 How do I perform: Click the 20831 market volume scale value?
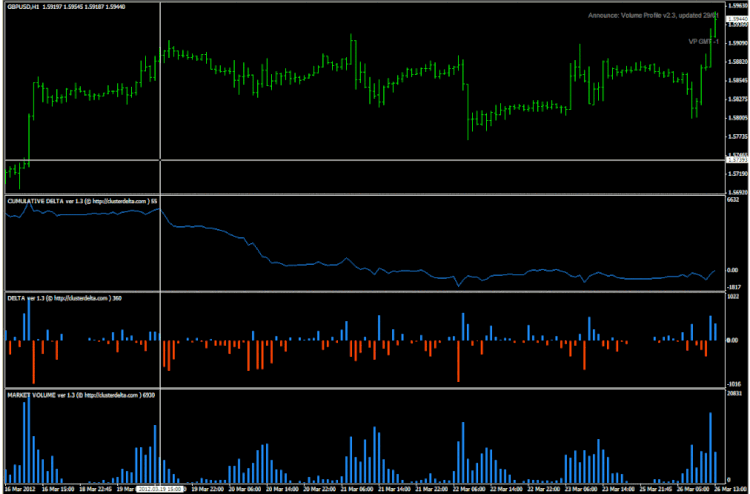tap(734, 394)
